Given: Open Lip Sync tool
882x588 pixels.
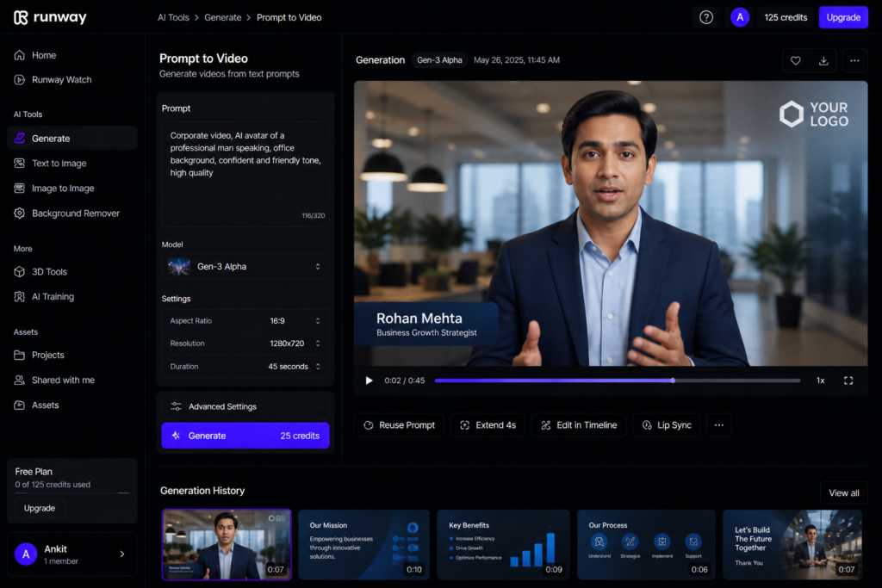Looking at the screenshot, I should [667, 425].
